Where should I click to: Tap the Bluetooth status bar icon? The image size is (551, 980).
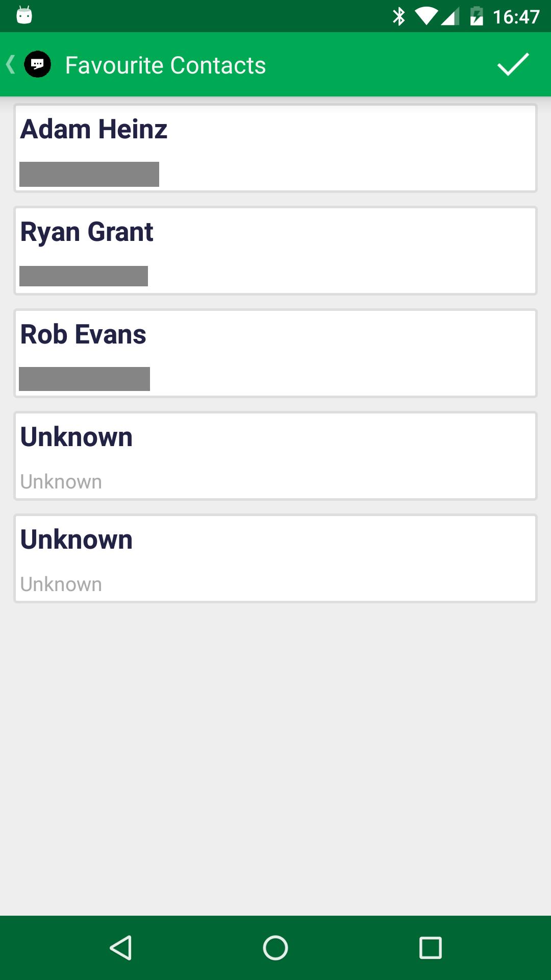pyautogui.click(x=398, y=16)
